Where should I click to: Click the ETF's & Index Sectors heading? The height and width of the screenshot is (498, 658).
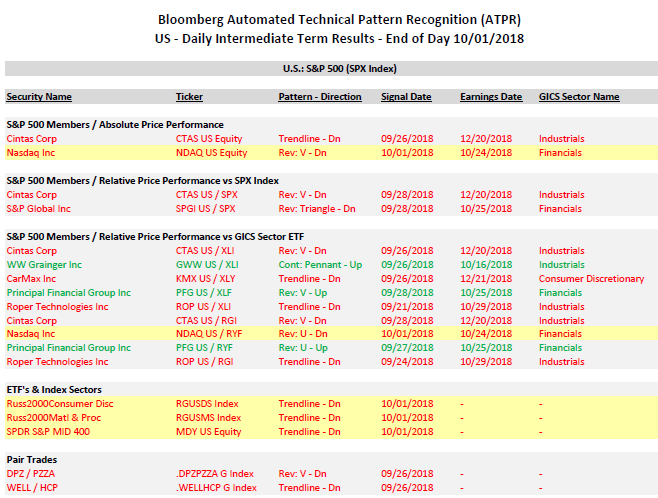[54, 390]
